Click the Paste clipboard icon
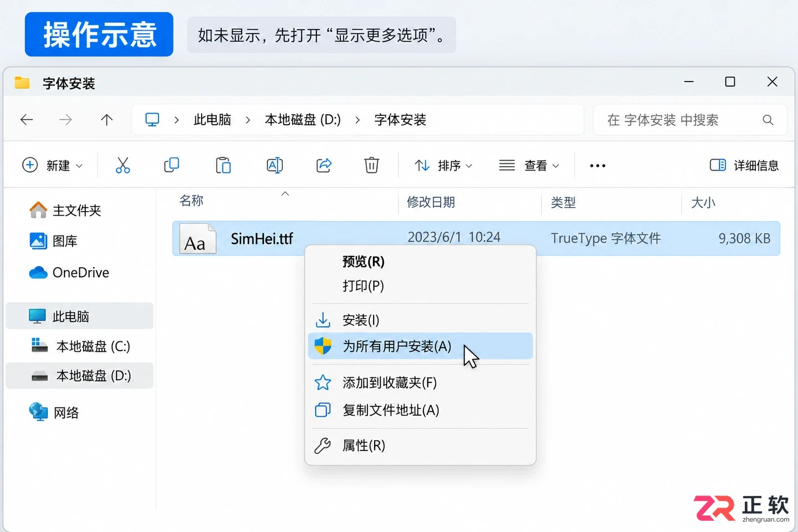The image size is (798, 532). 223,165
